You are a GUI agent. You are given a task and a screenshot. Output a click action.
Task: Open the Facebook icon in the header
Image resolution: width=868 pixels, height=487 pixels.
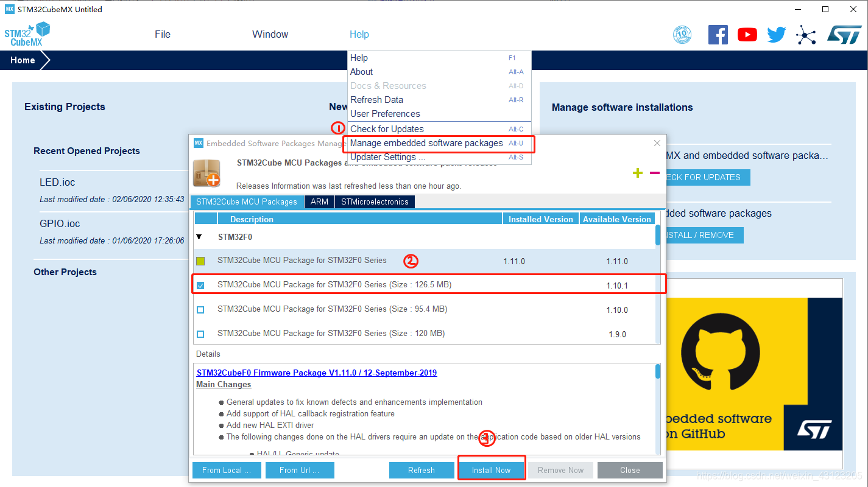click(x=718, y=35)
